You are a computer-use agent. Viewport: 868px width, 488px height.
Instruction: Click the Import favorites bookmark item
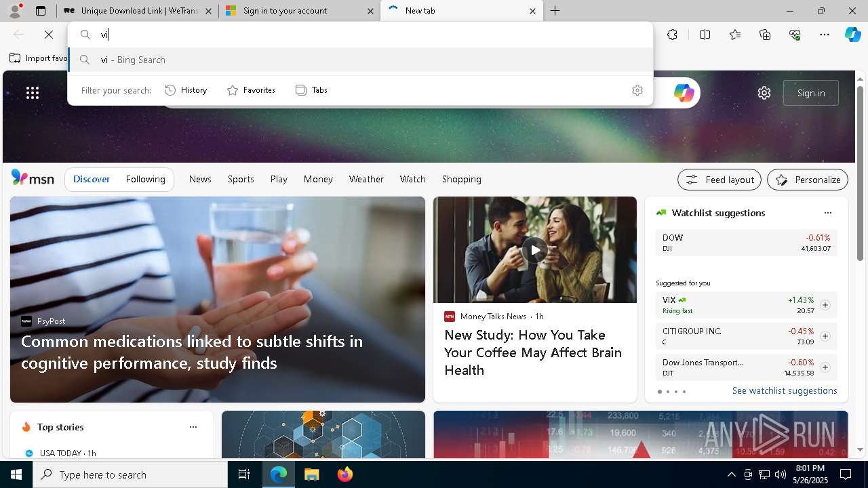point(39,58)
